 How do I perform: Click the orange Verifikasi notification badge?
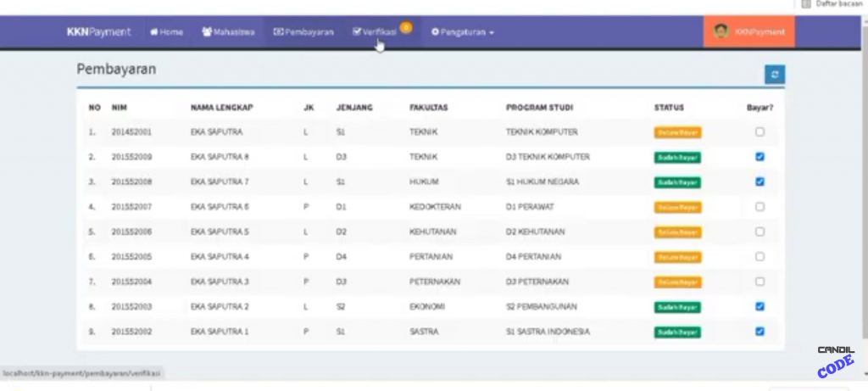pos(406,28)
